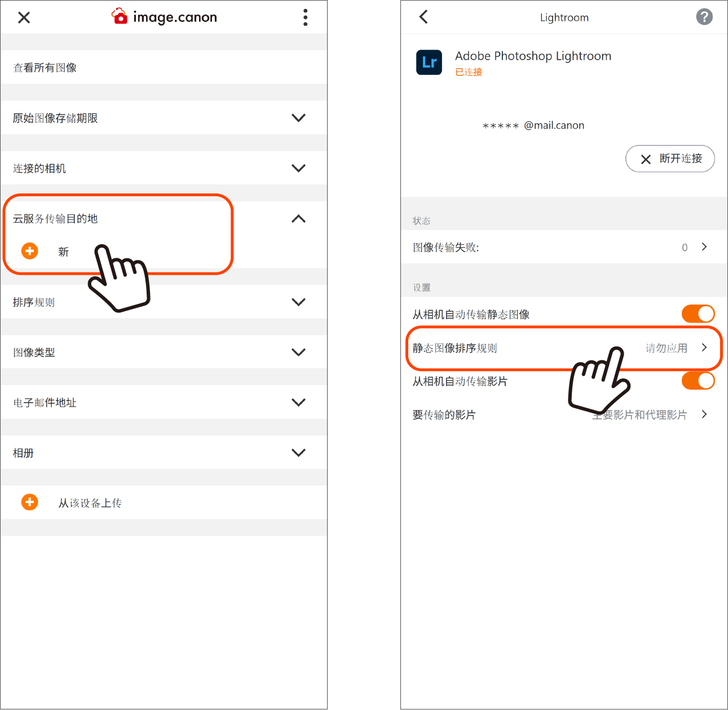Open help with the question mark icon
This screenshot has width=728, height=710.
[704, 17]
